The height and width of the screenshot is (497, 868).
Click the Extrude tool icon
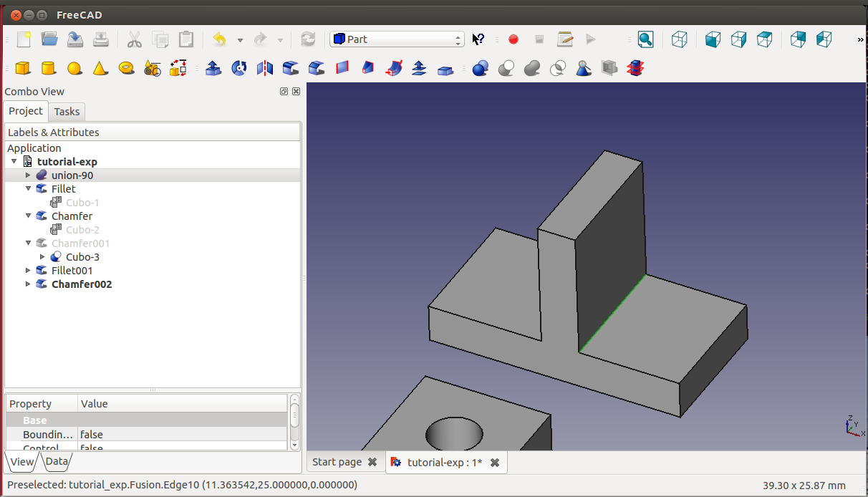click(x=213, y=68)
